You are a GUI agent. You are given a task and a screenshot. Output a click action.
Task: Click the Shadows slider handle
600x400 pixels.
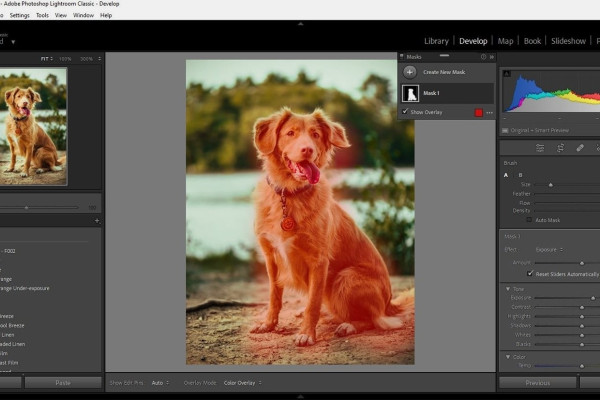pos(582,326)
